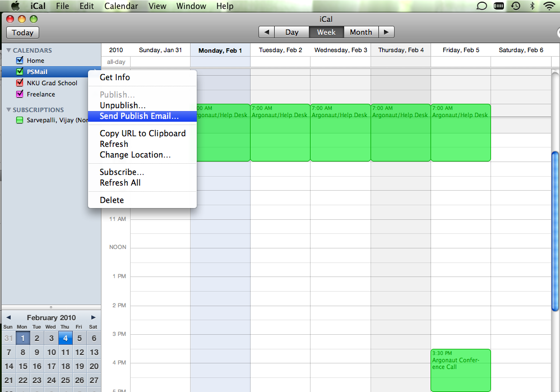Choose Delete from the context menu
This screenshot has height=392, width=560.
pos(142,200)
